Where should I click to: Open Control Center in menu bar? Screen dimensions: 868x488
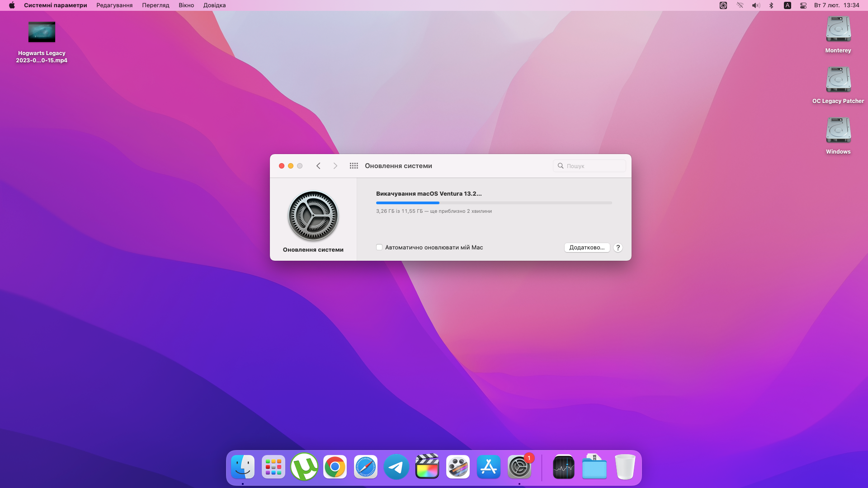pos(803,5)
